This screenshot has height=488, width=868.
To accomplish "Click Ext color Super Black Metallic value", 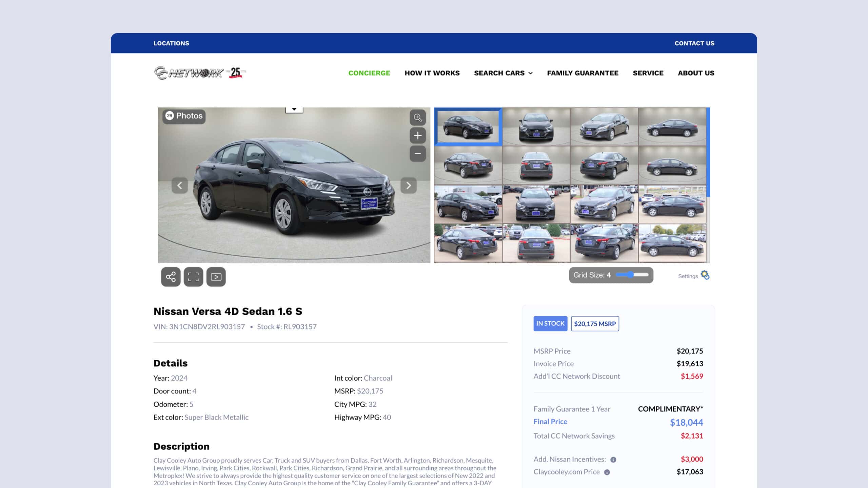I will coord(216,417).
